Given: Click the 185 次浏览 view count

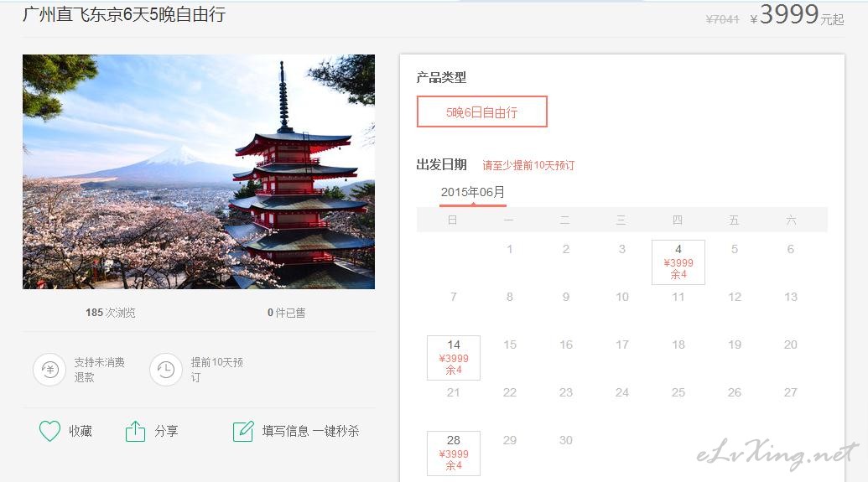Looking at the screenshot, I should [x=110, y=313].
